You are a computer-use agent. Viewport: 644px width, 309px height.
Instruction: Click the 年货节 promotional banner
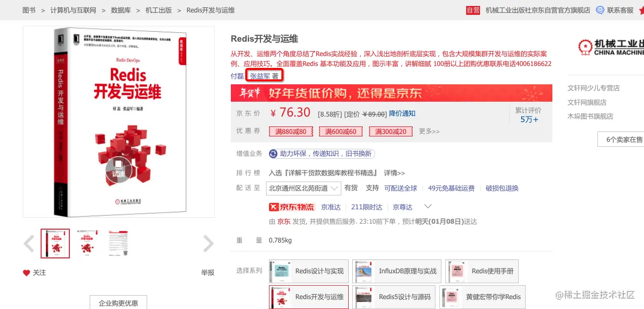click(x=391, y=93)
